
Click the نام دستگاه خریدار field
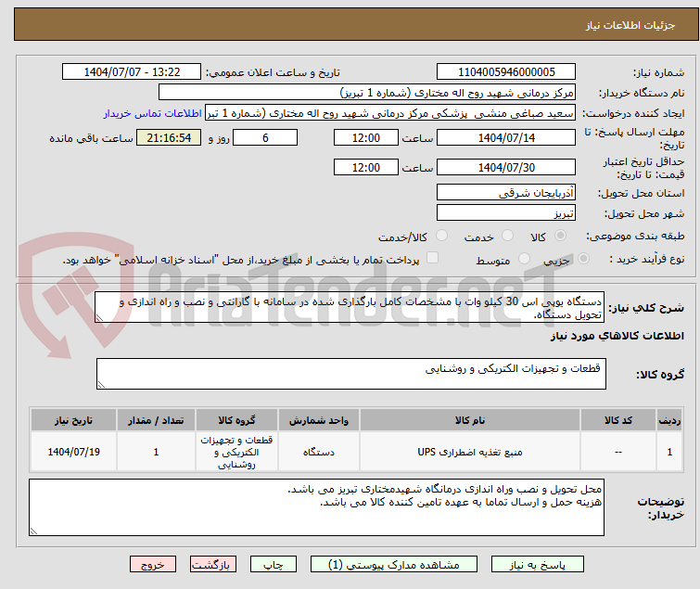coord(367,93)
